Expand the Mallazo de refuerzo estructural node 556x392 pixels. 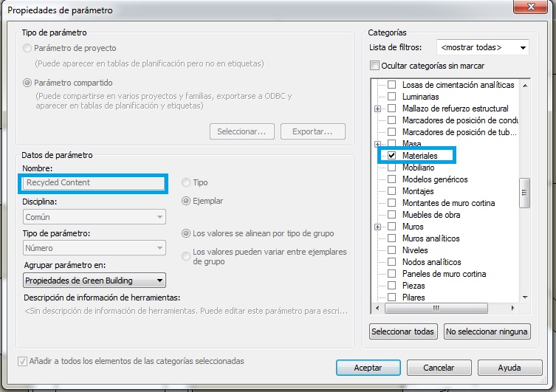point(378,109)
